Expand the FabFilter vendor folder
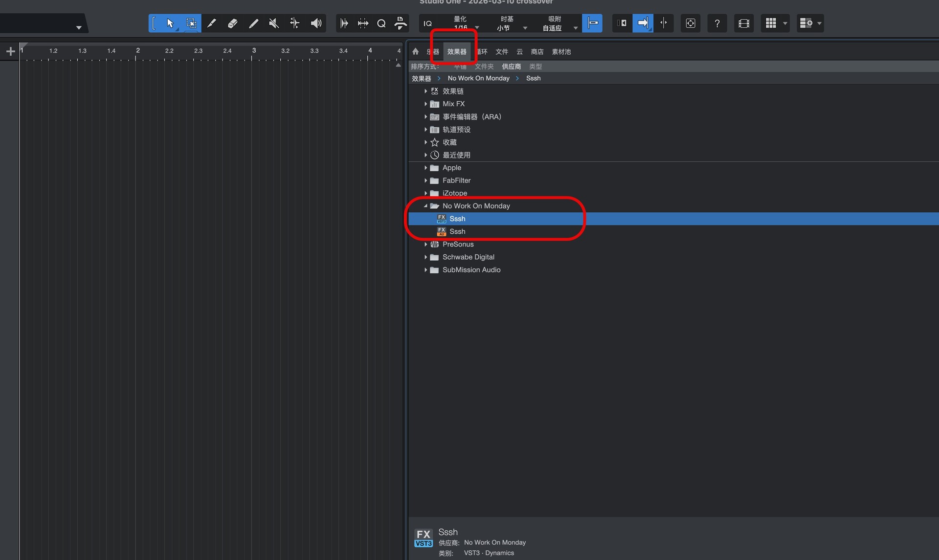The width and height of the screenshot is (939, 560). (x=425, y=180)
